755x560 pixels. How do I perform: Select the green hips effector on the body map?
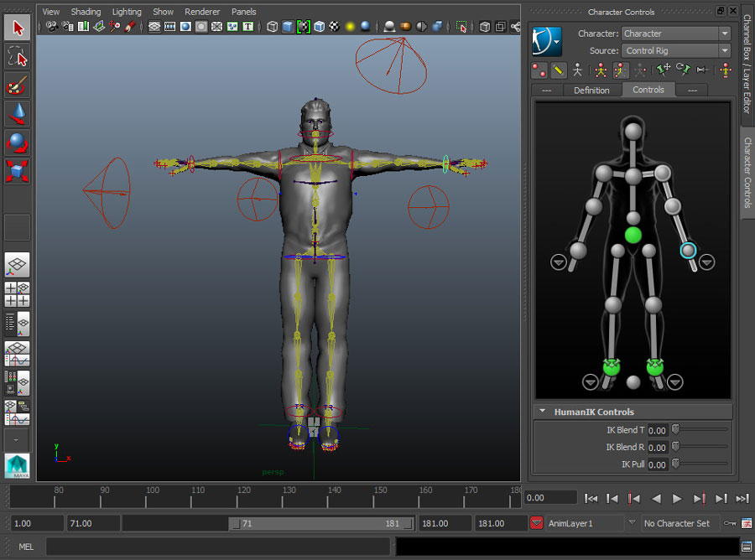633,233
